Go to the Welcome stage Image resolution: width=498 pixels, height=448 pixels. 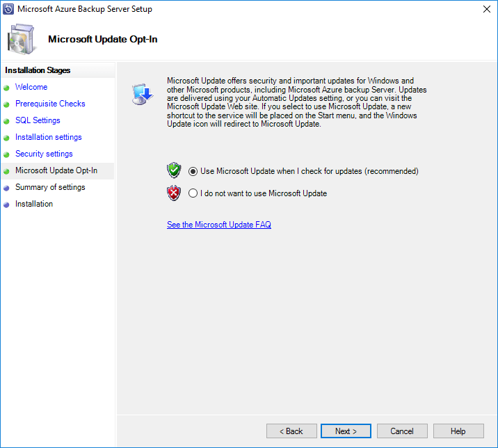point(31,87)
